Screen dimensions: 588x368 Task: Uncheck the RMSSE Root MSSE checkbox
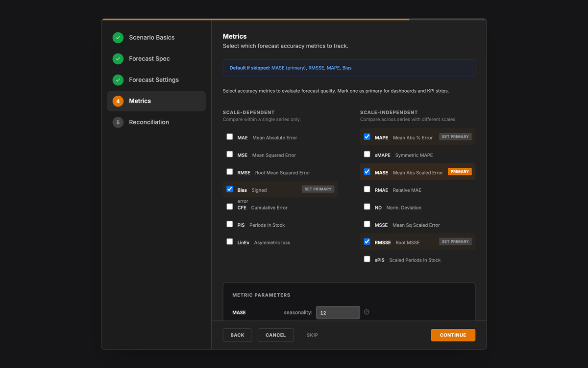click(x=367, y=242)
